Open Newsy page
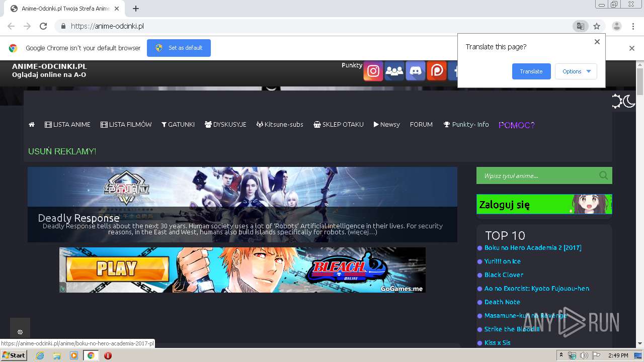The width and height of the screenshot is (644, 362). pos(387,125)
